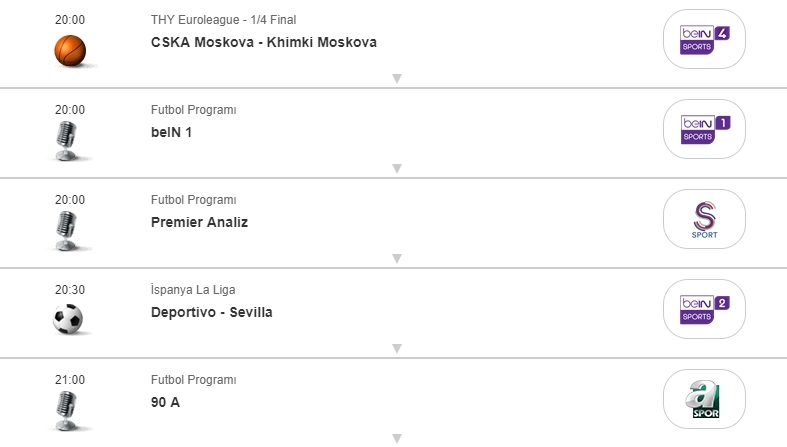This screenshot has width=787, height=447.
Task: Open the CSKA Moskova - Khimki Moskova match
Action: pyautogui.click(x=264, y=42)
